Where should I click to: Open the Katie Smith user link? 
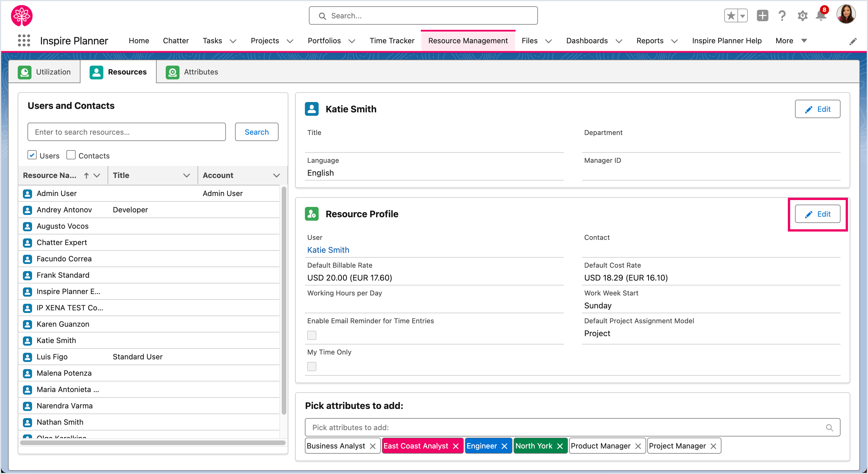point(328,250)
